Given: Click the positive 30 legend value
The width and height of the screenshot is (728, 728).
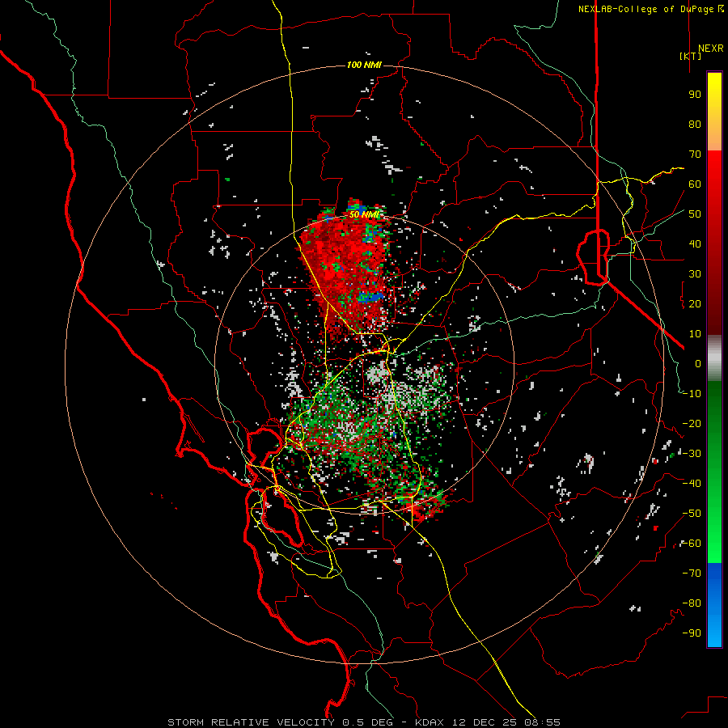Looking at the screenshot, I should (695, 274).
